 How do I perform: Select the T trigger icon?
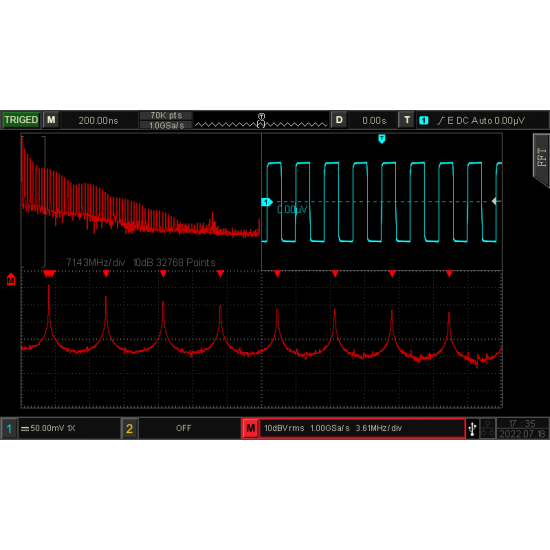point(407,120)
